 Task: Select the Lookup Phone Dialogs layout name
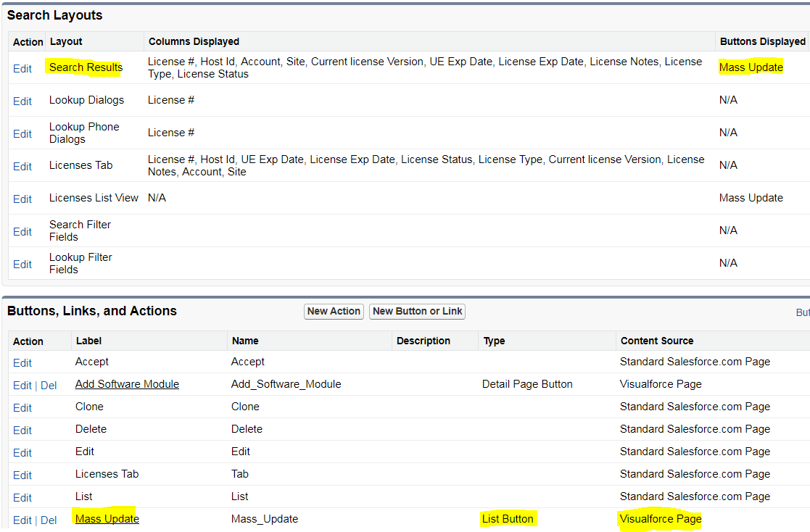click(84, 133)
